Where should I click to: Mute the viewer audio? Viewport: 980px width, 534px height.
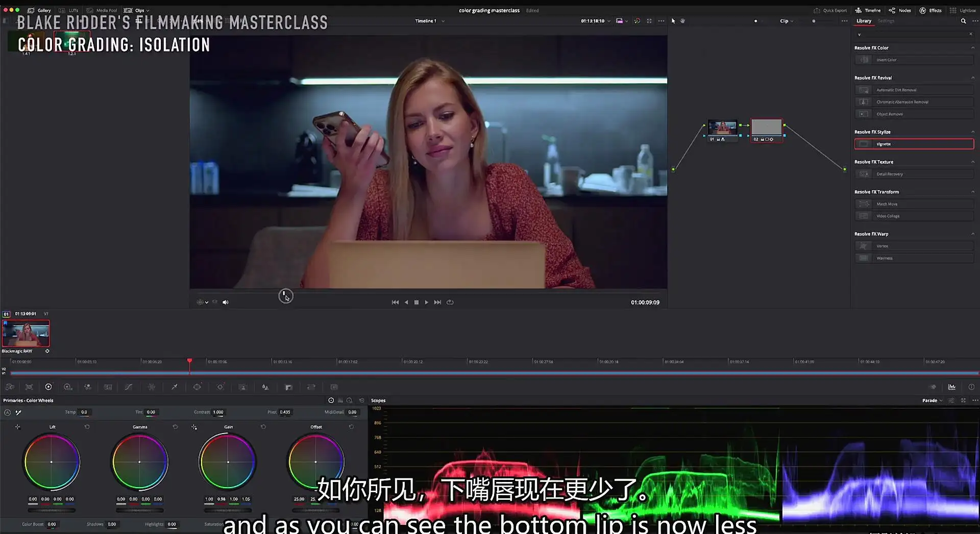pyautogui.click(x=226, y=302)
